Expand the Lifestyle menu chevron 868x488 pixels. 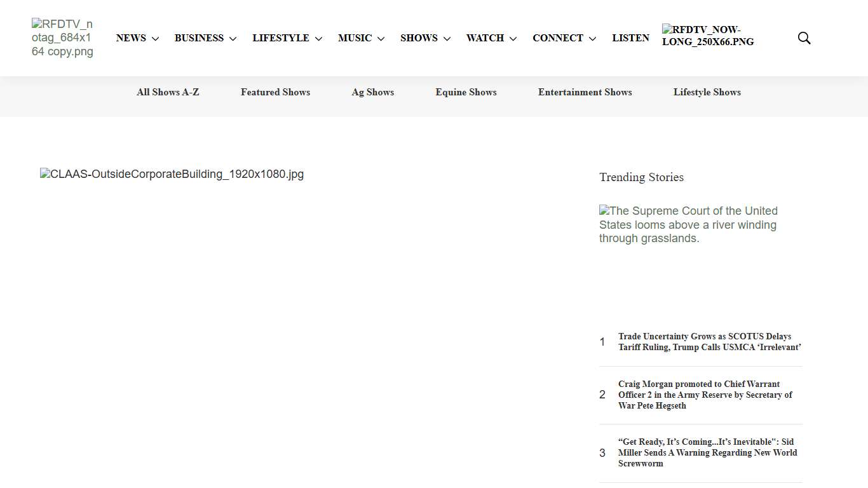tap(318, 39)
